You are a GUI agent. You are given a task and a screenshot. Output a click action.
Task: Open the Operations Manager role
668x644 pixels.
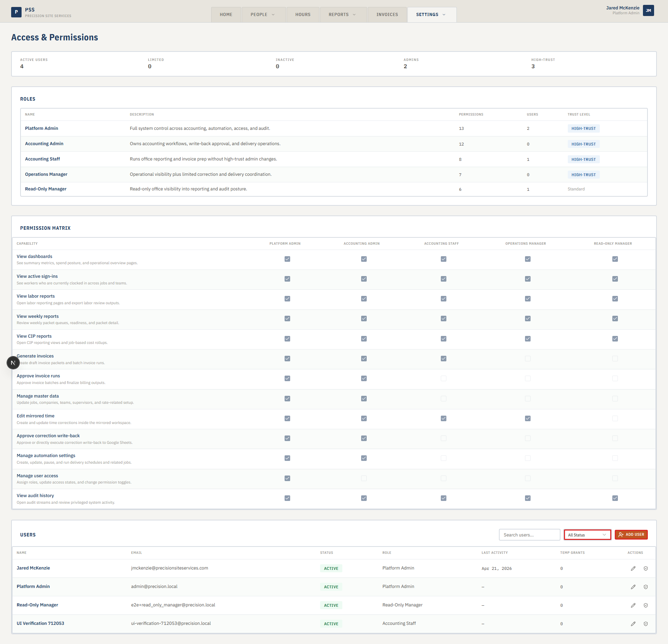pyautogui.click(x=46, y=174)
